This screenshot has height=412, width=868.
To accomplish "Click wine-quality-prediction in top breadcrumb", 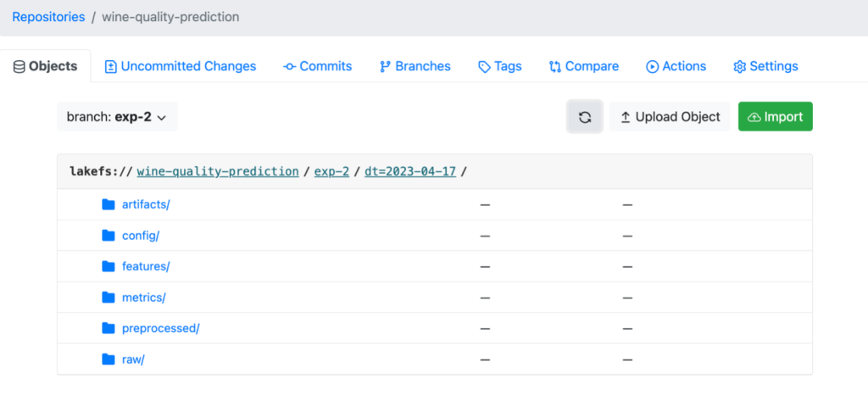I will [170, 17].
